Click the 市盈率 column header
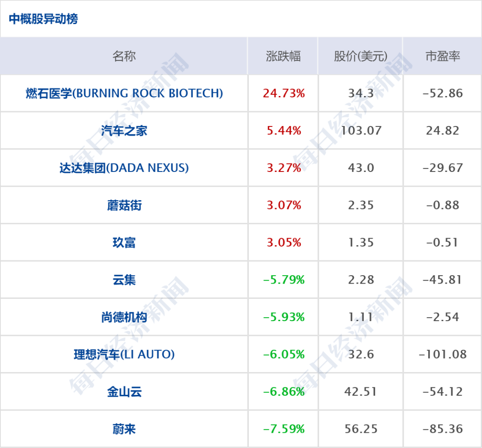The height and width of the screenshot is (448, 482). click(442, 56)
